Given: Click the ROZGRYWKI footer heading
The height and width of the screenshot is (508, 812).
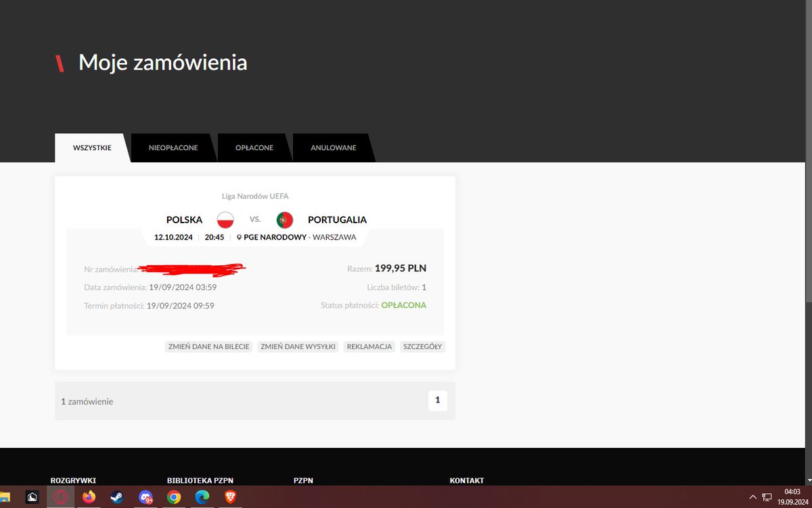Looking at the screenshot, I should click(x=73, y=480).
